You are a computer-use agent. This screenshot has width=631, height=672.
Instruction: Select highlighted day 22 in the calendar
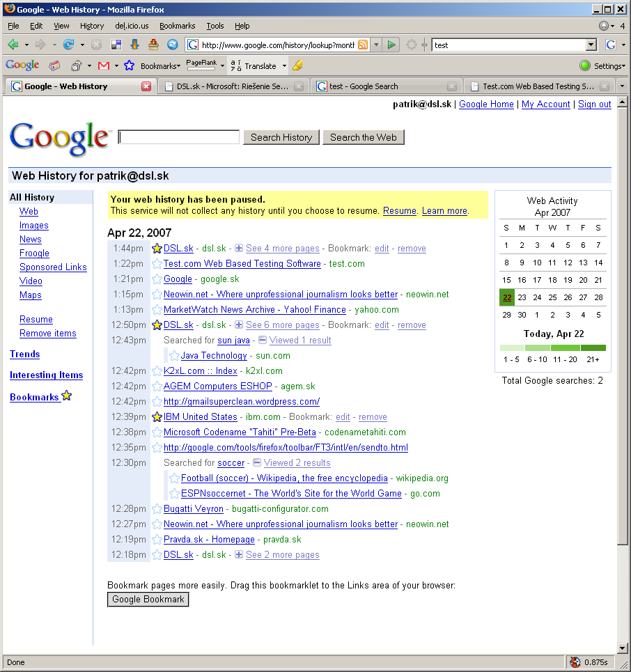point(507,297)
